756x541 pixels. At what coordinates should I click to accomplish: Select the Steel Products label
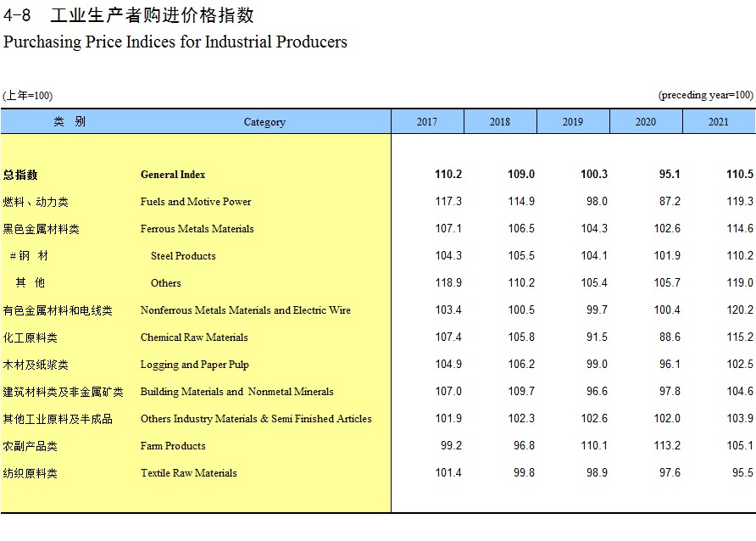183,256
